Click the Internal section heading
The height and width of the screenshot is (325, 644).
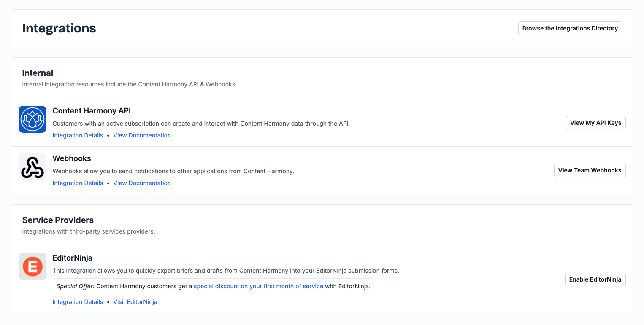(x=38, y=73)
